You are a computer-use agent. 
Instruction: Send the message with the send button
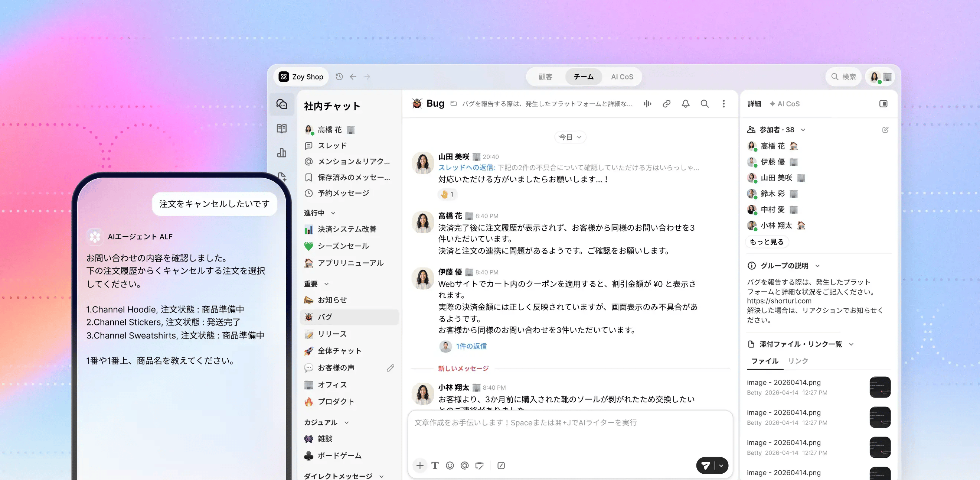pyautogui.click(x=705, y=465)
